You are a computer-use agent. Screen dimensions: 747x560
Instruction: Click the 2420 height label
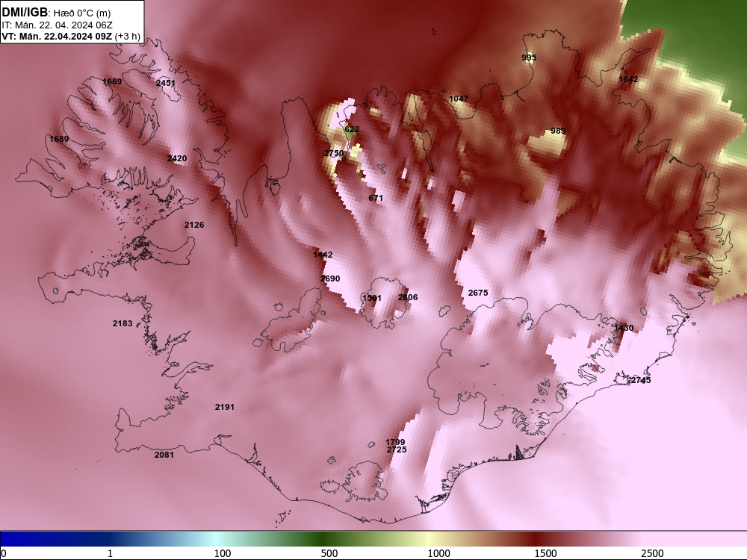[177, 158]
